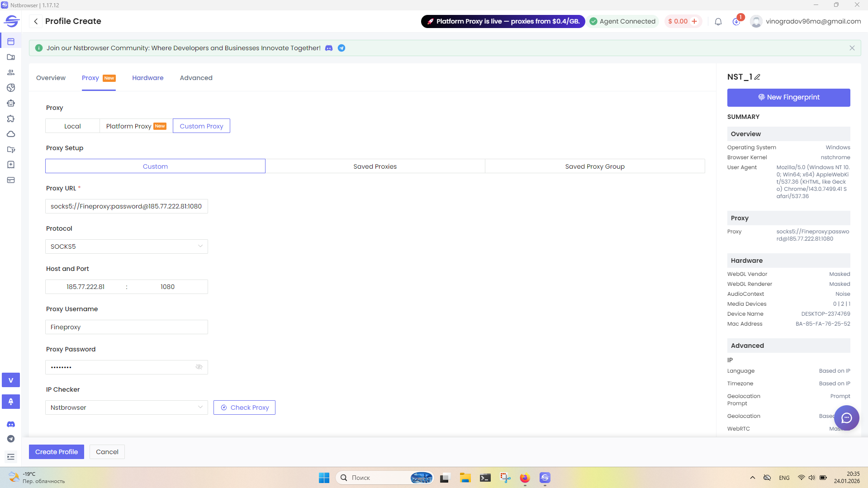Open the robot automation sidebar icon
The image size is (868, 488).
[11, 103]
